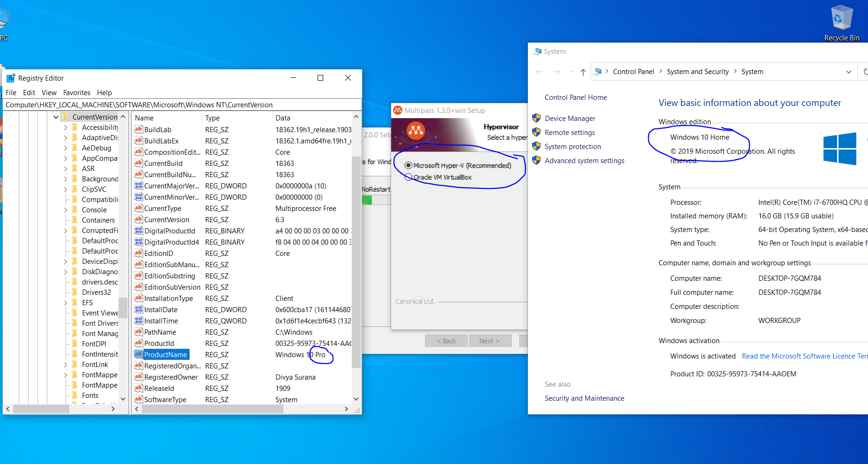Click the back arrow in the System window

point(539,71)
